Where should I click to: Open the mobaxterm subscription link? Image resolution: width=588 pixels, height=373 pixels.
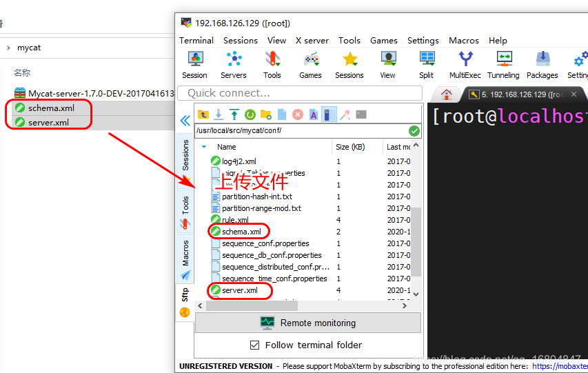(x=560, y=366)
